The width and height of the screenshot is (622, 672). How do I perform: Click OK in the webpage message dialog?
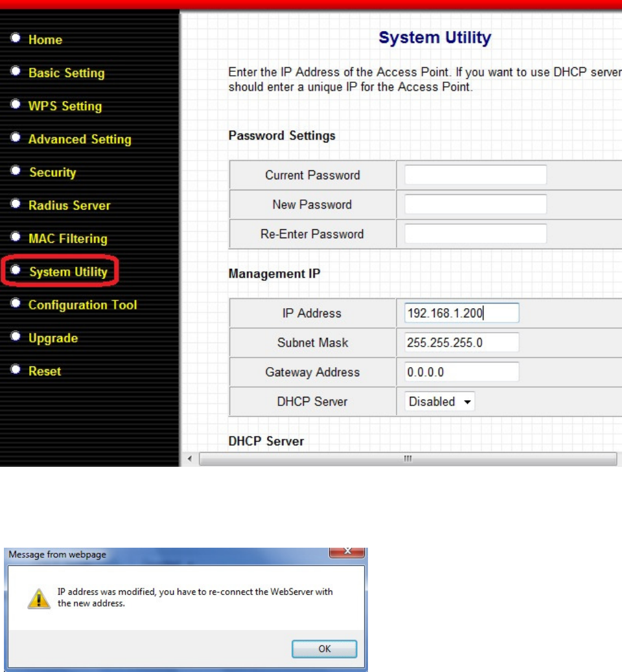(325, 649)
